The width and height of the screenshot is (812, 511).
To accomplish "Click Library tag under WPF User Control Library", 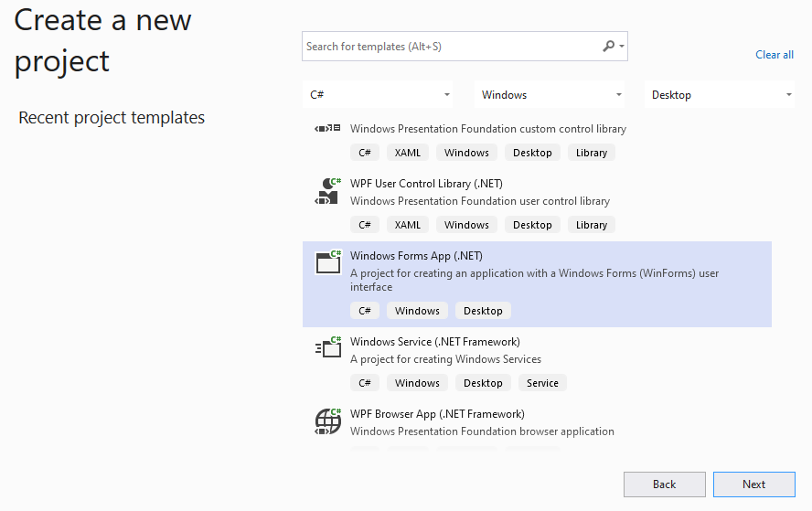I will pyautogui.click(x=592, y=225).
